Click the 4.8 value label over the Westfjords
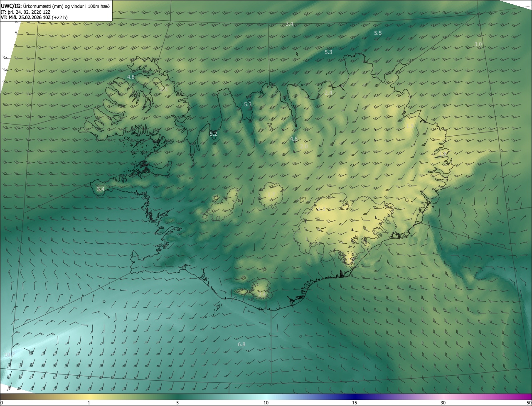 131,77
